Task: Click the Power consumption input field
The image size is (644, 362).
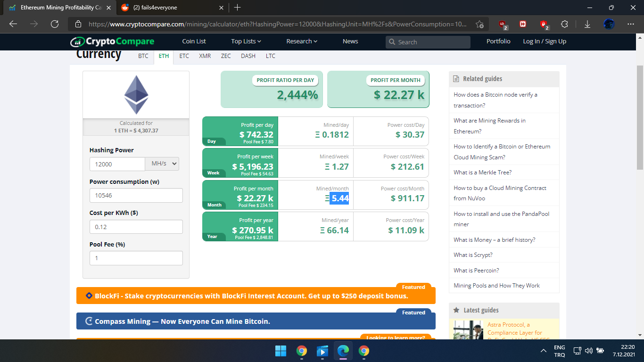Action: click(136, 195)
